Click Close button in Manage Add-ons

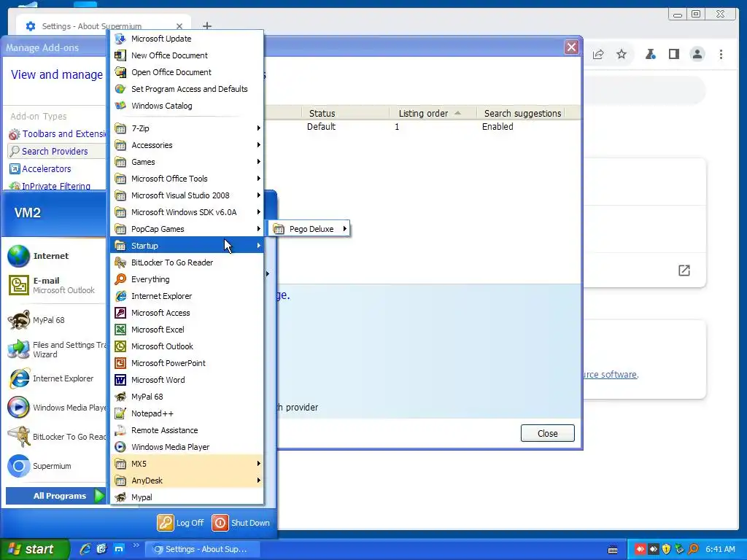tap(547, 433)
